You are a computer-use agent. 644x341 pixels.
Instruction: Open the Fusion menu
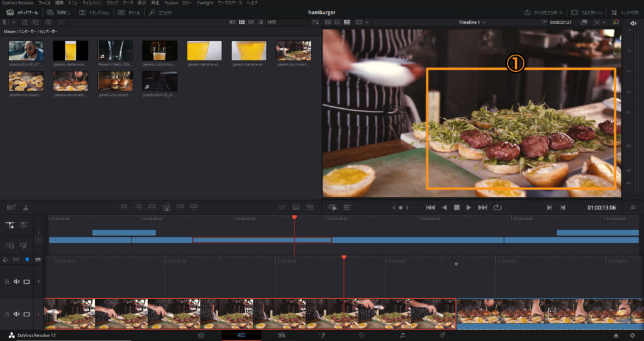point(171,3)
